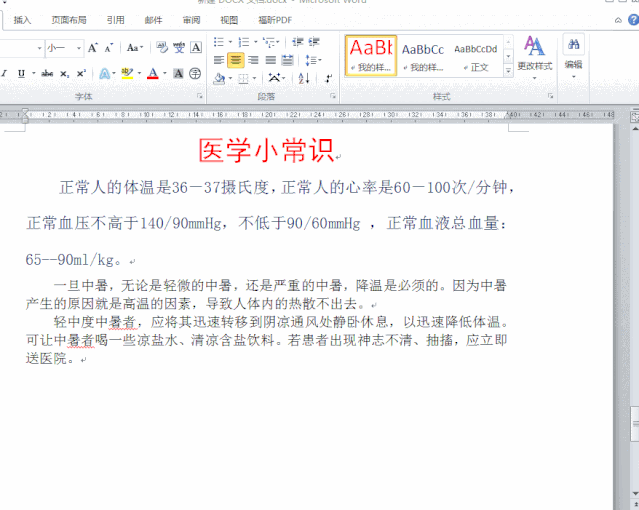The width and height of the screenshot is (639, 510).
Task: Apply distributed alignment
Action: 288,60
